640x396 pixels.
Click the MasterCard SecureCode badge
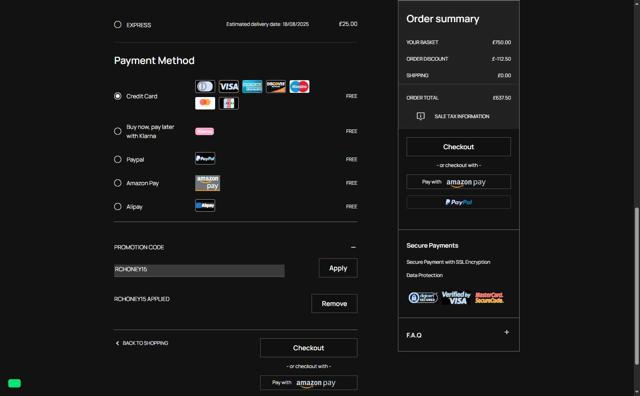tap(489, 298)
